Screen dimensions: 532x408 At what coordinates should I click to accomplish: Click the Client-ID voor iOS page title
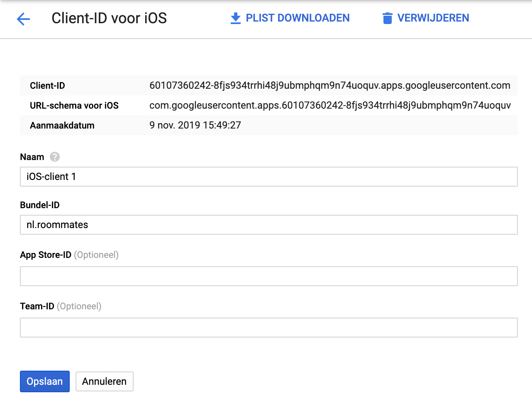pyautogui.click(x=109, y=18)
